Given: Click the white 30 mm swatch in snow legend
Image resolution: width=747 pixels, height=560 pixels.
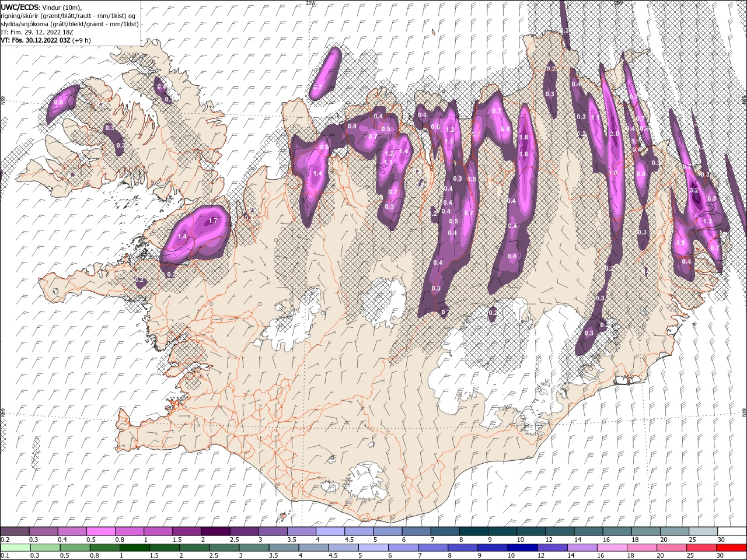Looking at the screenshot, I should click(x=732, y=531).
